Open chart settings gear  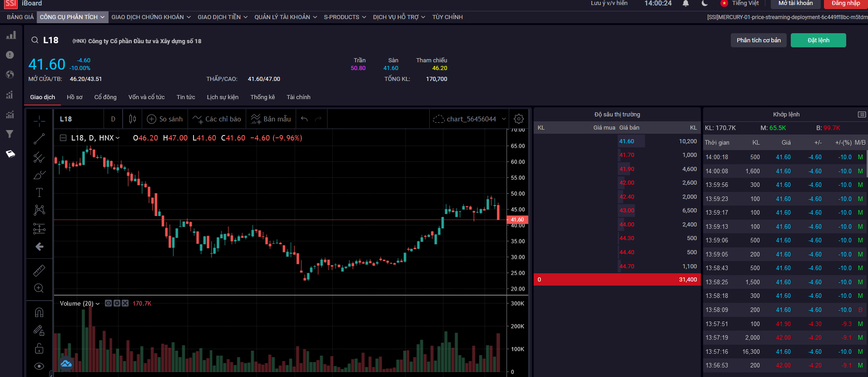(x=519, y=119)
